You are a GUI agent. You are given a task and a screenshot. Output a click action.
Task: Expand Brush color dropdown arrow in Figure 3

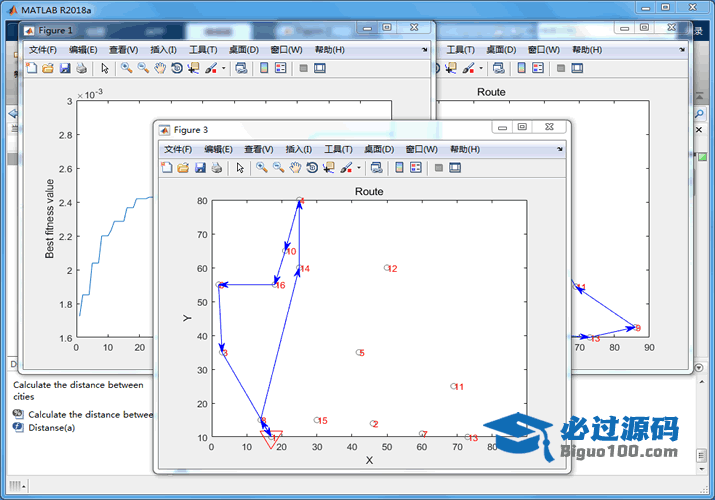click(359, 168)
